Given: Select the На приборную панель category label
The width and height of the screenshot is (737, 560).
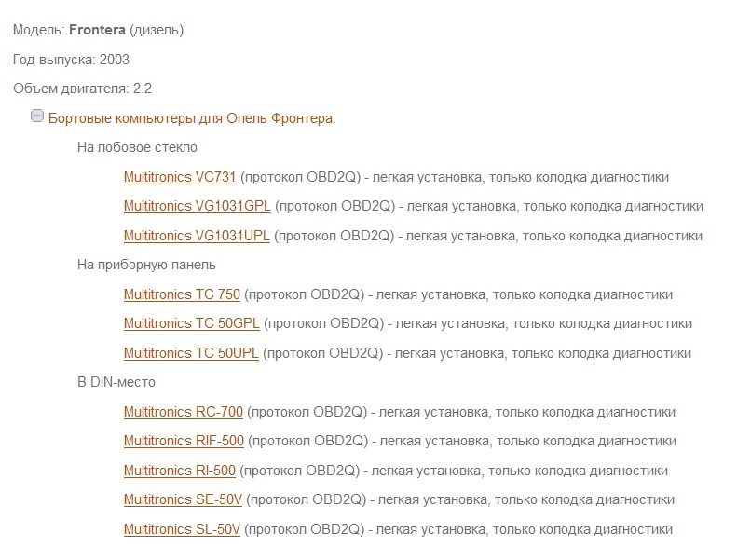Looking at the screenshot, I should tap(146, 265).
